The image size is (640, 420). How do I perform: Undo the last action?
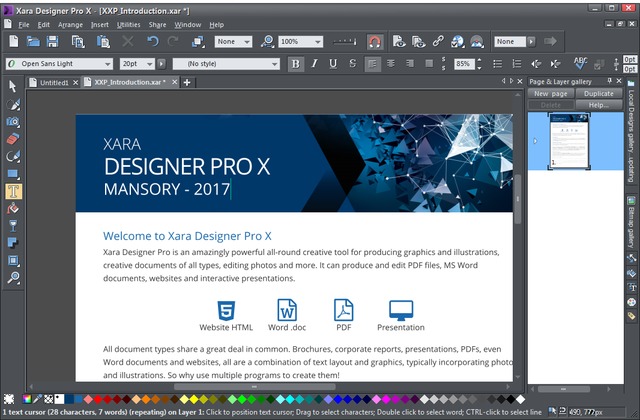click(153, 41)
